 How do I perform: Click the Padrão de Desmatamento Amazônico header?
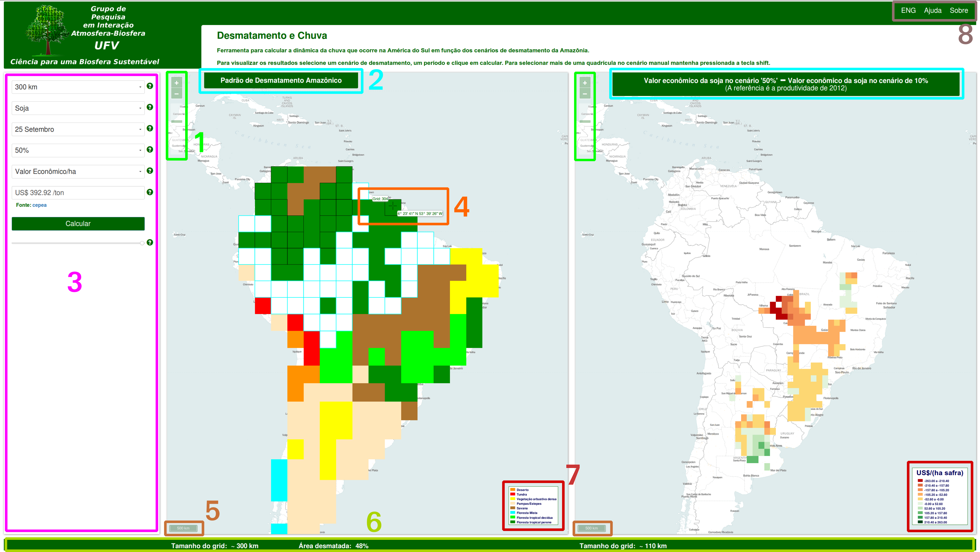pyautogui.click(x=281, y=80)
